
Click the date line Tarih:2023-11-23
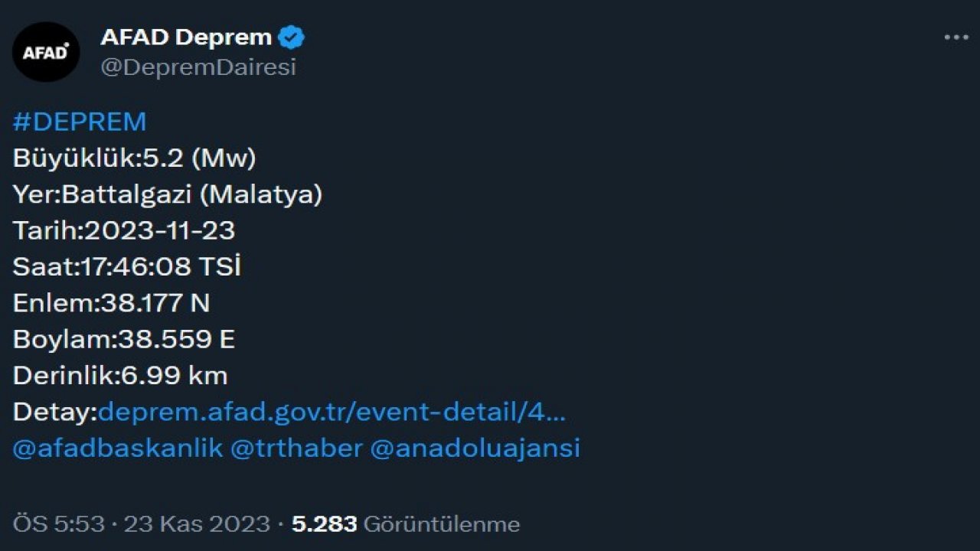pos(125,230)
